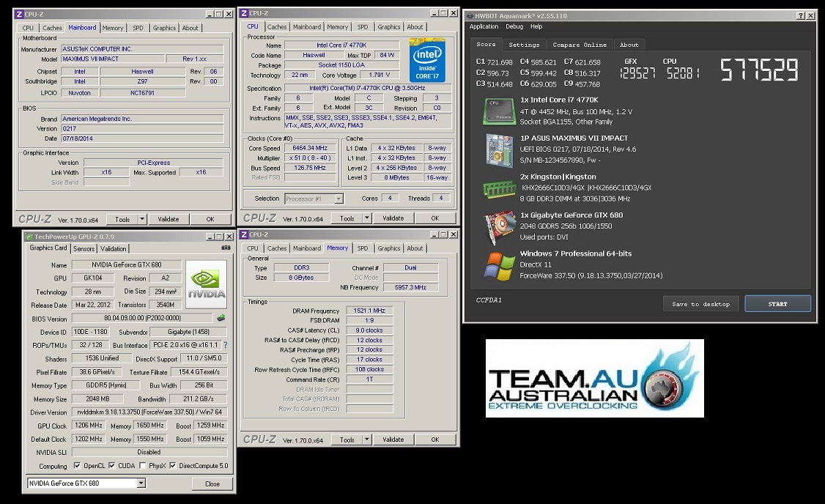Click the motherboard Model field MAXIMUS VII IMPACT
The height and width of the screenshot is (504, 825).
click(113, 59)
